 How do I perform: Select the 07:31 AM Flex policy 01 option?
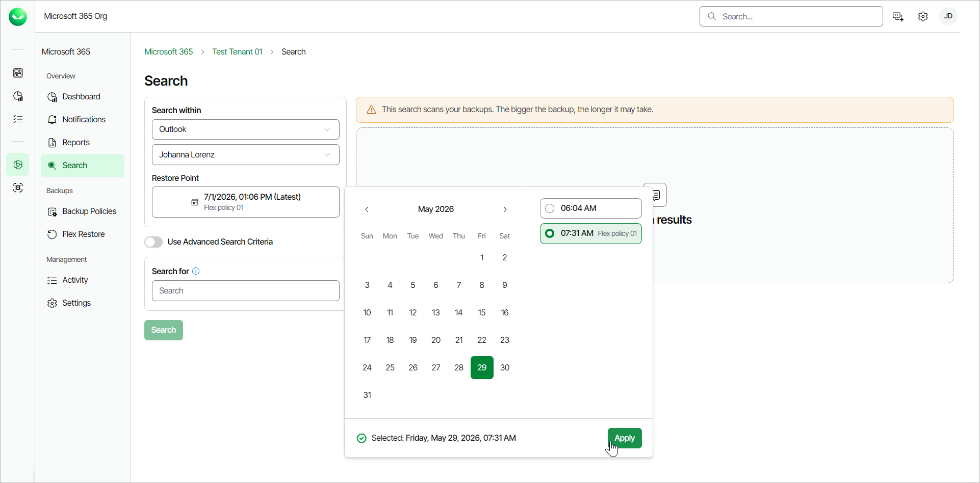[591, 233]
